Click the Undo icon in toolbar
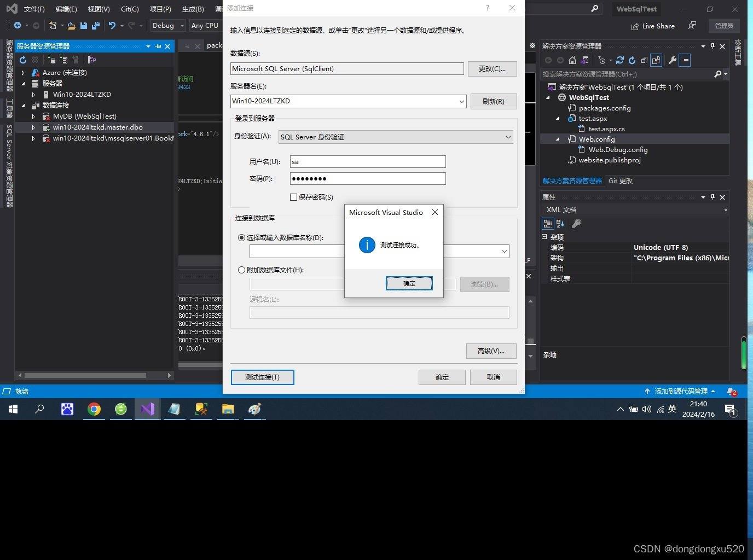Viewport: 753px width, 560px height. point(112,26)
